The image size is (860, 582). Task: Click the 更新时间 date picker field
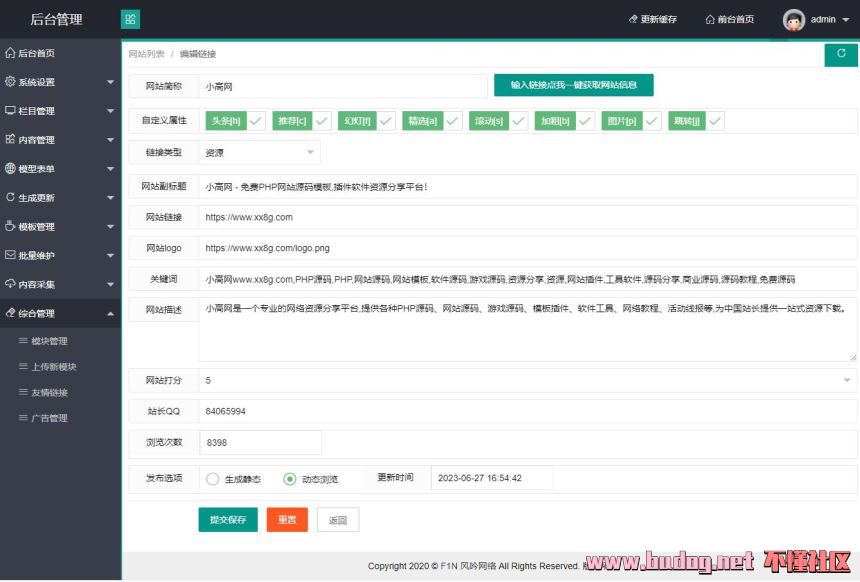coord(491,478)
